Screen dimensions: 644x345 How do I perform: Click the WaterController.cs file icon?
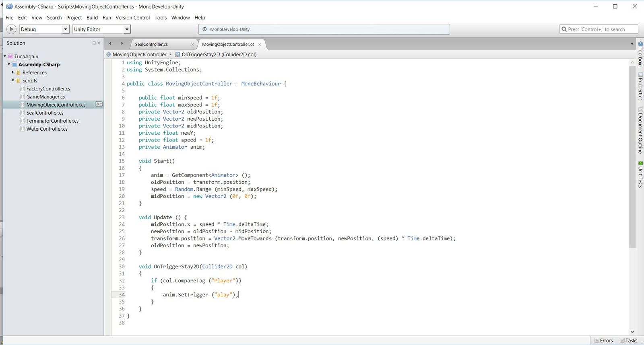click(x=23, y=129)
